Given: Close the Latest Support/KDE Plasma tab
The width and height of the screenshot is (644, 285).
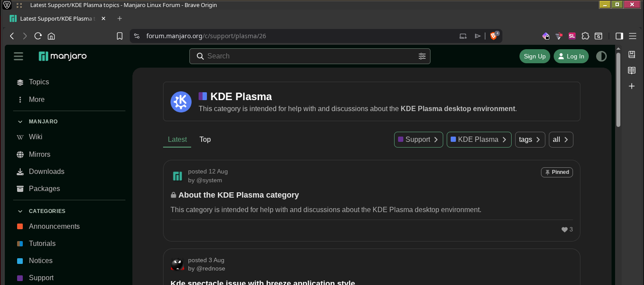Looking at the screenshot, I should coord(103,18).
